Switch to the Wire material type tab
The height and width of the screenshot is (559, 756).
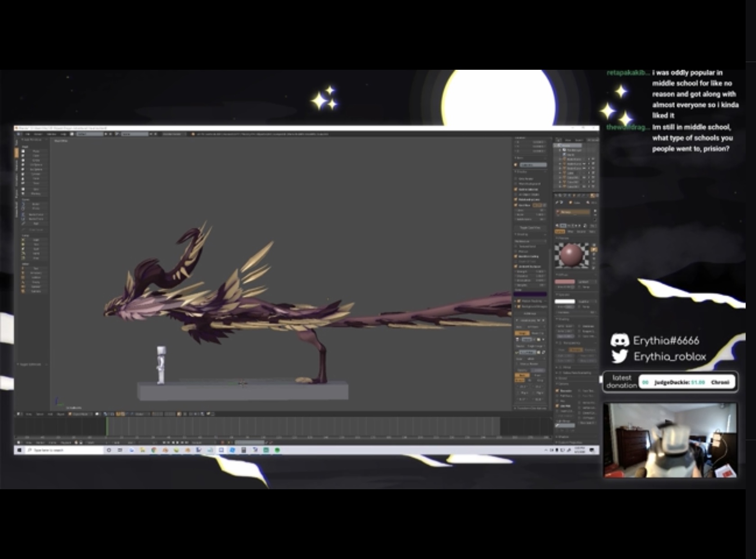(x=570, y=231)
